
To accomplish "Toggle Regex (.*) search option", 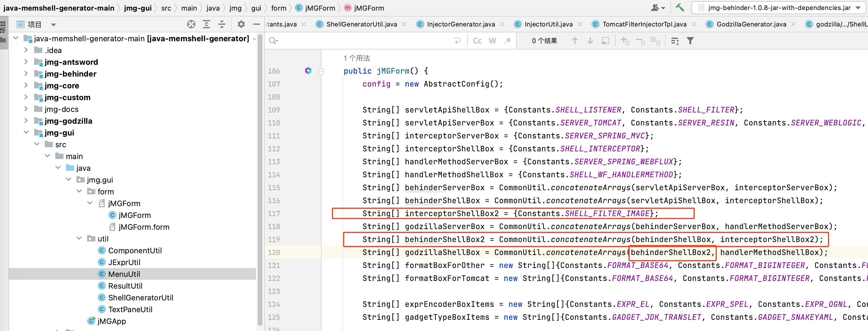I will 508,41.
